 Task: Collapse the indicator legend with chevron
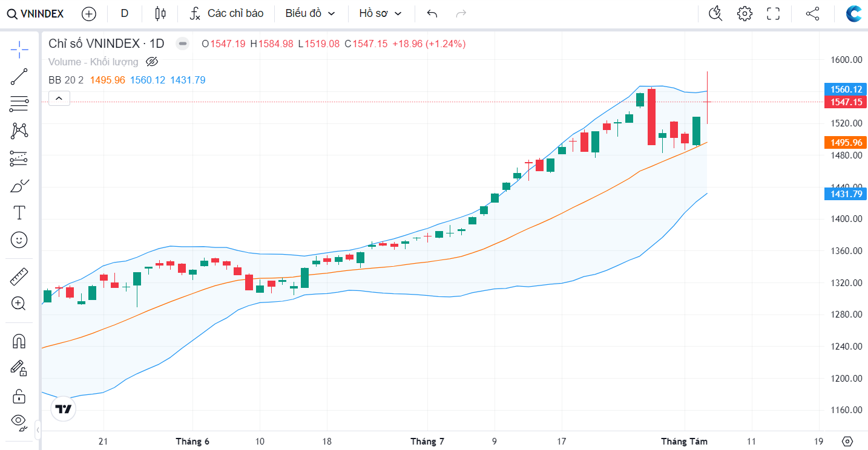click(59, 98)
